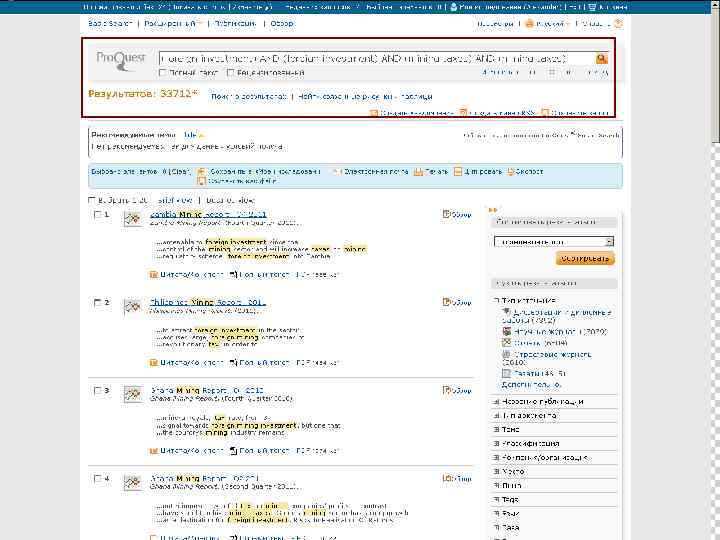Expand the Классификация filter
Image resolution: width=720 pixels, height=540 pixels.
coord(496,444)
